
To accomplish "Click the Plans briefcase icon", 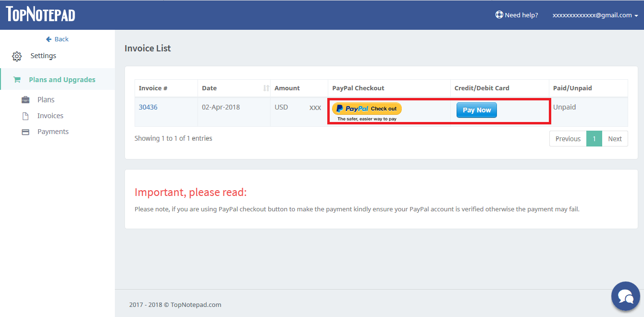I will tap(25, 100).
